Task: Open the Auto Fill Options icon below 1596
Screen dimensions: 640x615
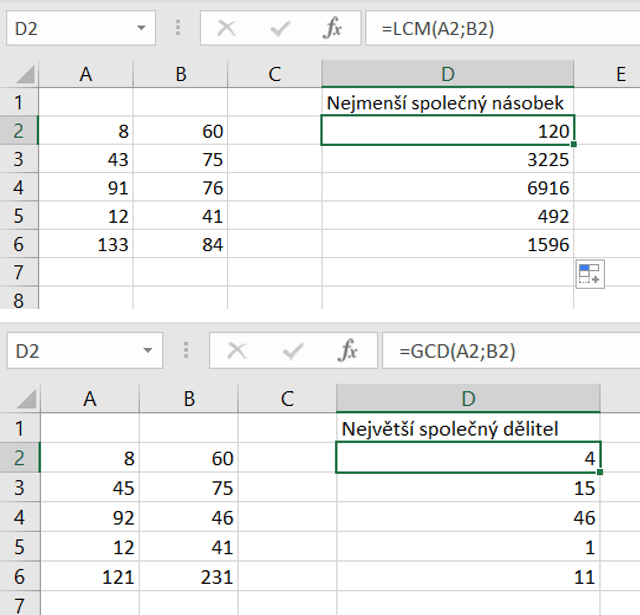Action: (589, 275)
